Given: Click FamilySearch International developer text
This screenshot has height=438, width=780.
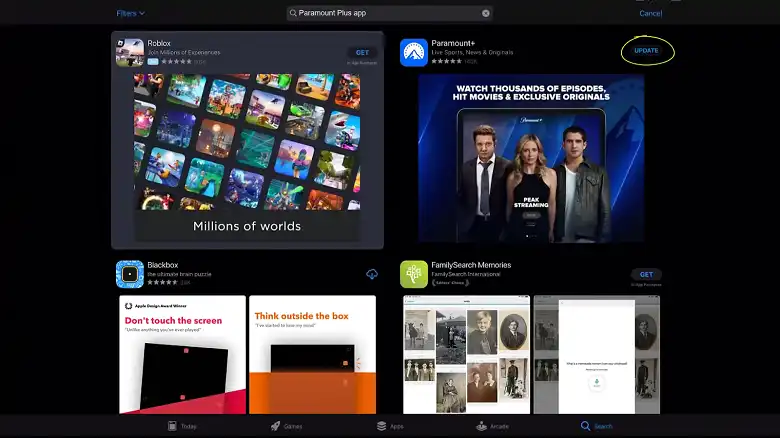Looking at the screenshot, I should click(466, 274).
